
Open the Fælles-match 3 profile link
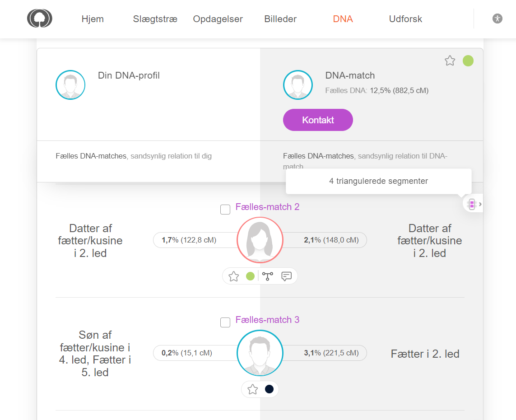point(267,320)
